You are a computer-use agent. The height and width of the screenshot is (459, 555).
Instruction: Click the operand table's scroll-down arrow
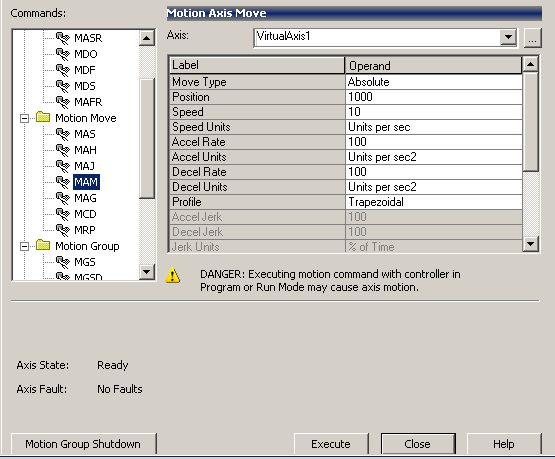click(531, 244)
